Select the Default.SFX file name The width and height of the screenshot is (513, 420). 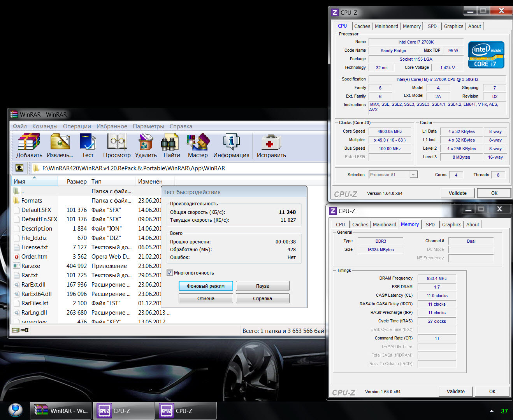[x=36, y=210]
